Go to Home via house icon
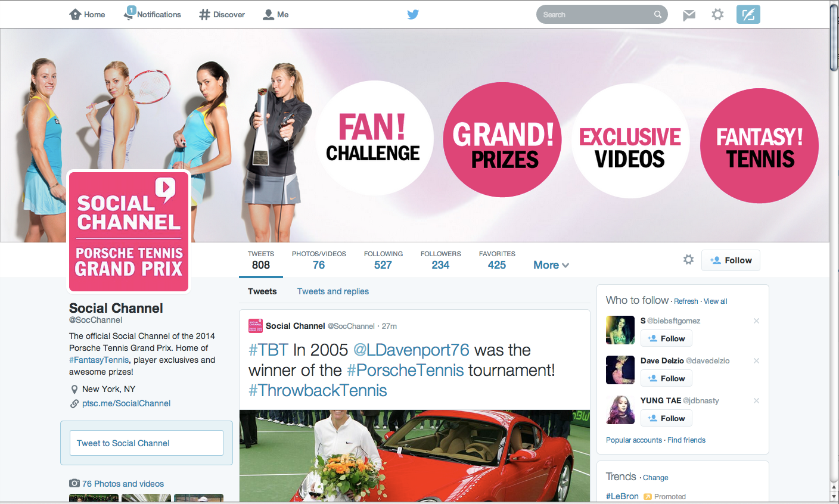The height and width of the screenshot is (504, 839). 75,14
